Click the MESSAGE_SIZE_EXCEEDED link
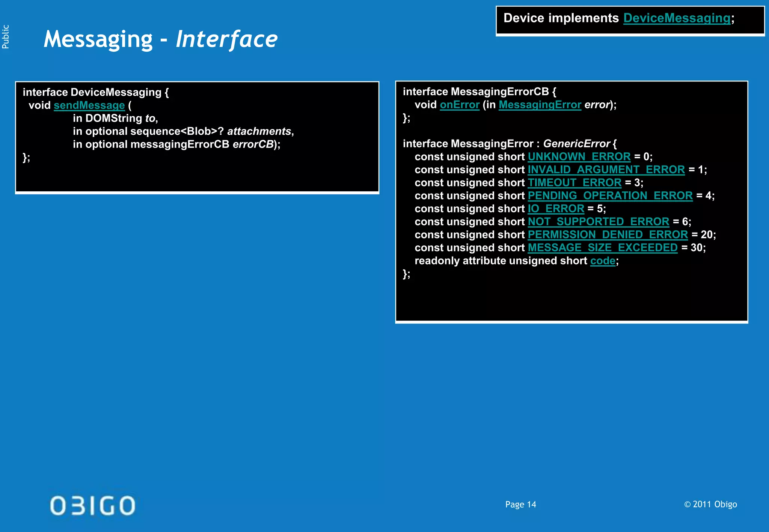 pyautogui.click(x=603, y=248)
